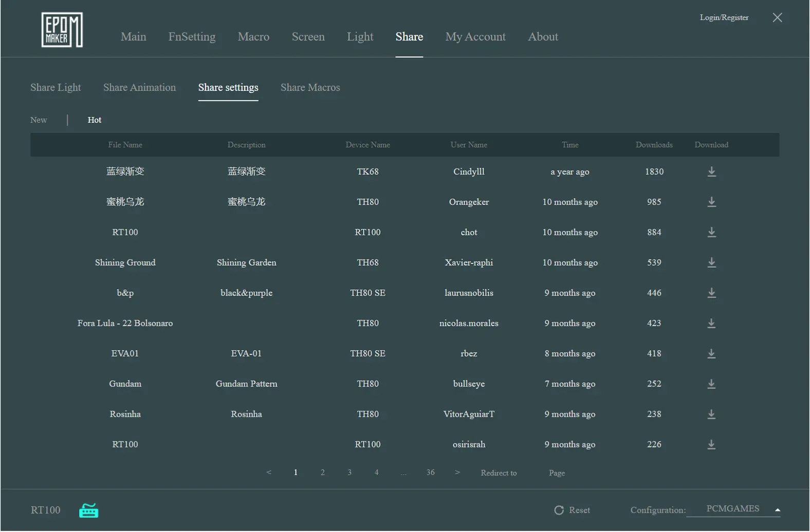Download the EVA01 config
This screenshot has width=810, height=532.
coord(711,354)
